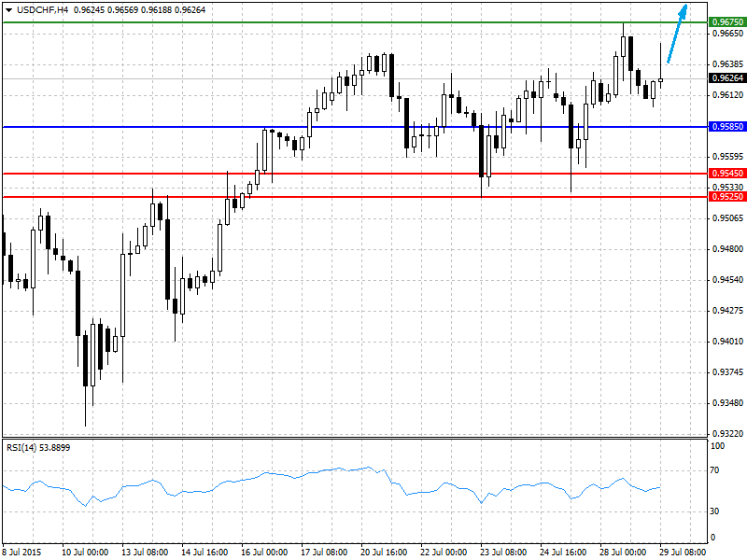Open the USDCHF chart dropdown triangle
This screenshot has width=747, height=560.
click(8, 10)
